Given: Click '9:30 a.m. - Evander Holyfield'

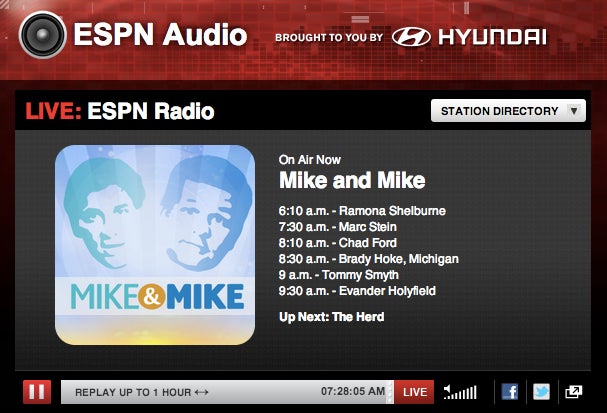Looking at the screenshot, I should (357, 291).
